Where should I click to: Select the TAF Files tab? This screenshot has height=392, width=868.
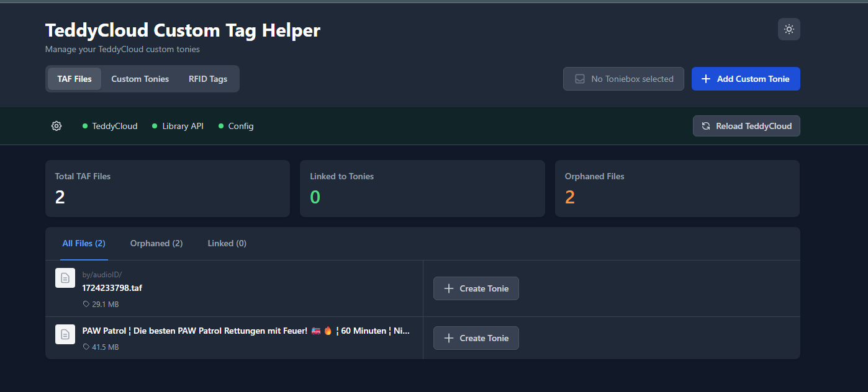click(75, 79)
